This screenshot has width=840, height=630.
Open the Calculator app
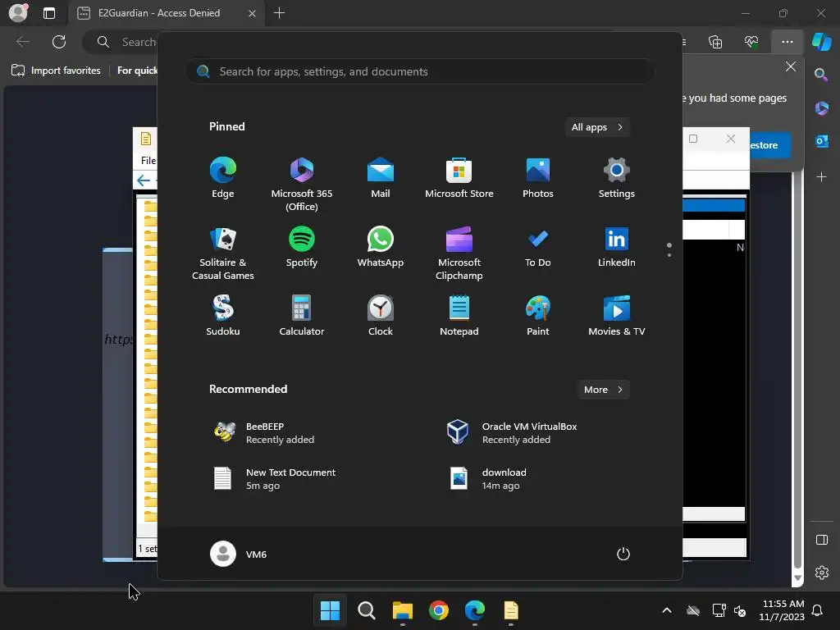(302, 316)
